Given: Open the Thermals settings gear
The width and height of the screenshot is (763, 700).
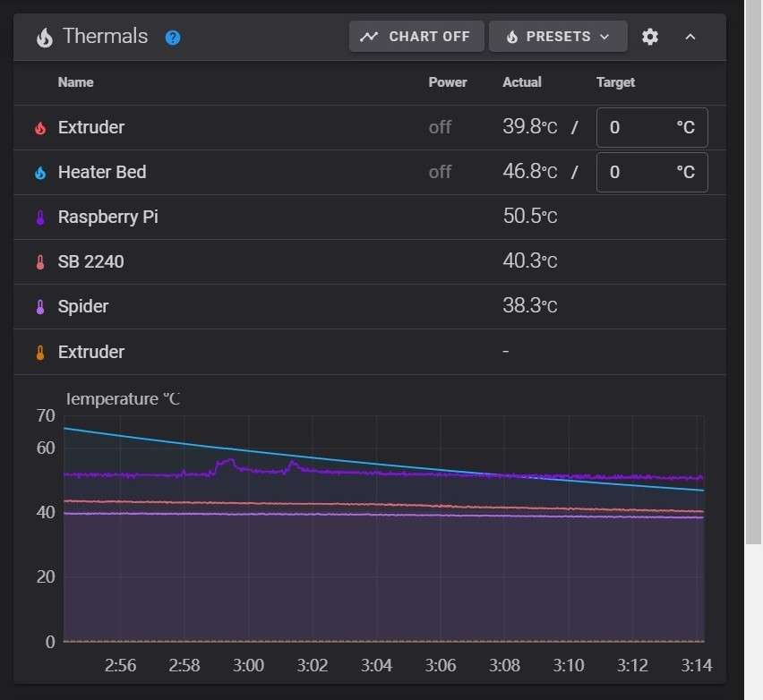Looking at the screenshot, I should tap(649, 37).
